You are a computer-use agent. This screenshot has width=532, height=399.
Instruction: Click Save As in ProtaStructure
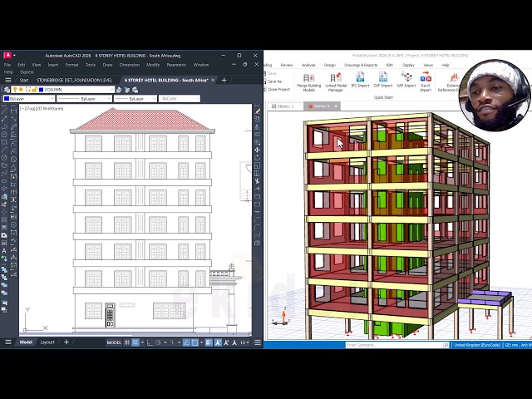(274, 81)
